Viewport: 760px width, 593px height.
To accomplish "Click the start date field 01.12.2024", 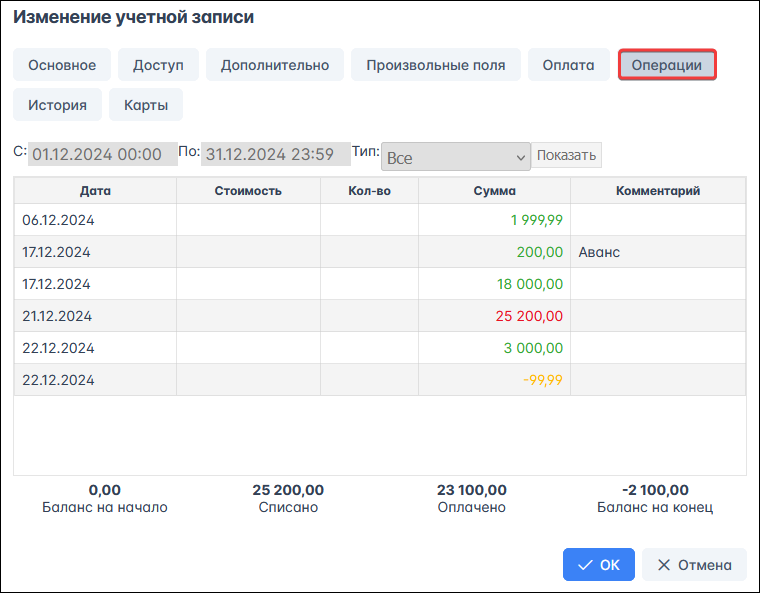I will click(102, 155).
